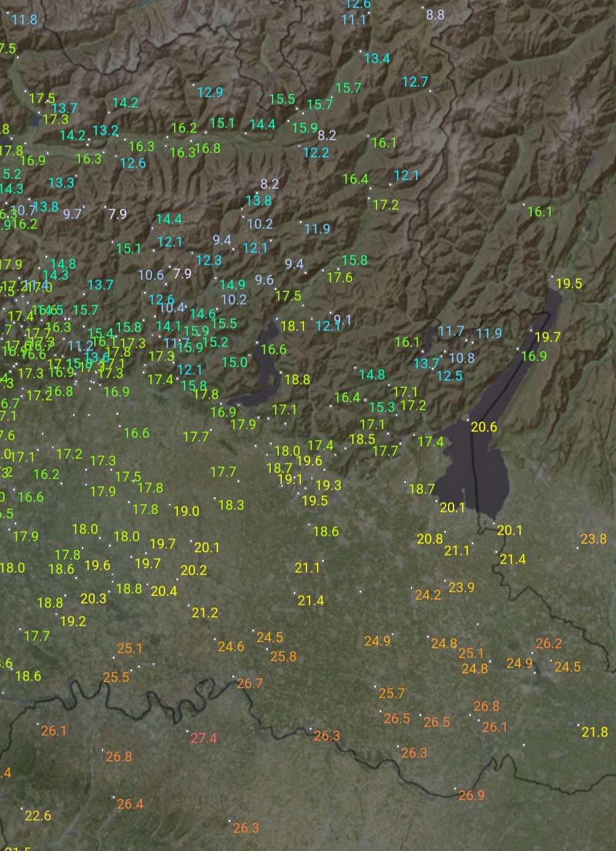
Task: Click the 11.8 temperature reading
Action: pyautogui.click(x=25, y=20)
